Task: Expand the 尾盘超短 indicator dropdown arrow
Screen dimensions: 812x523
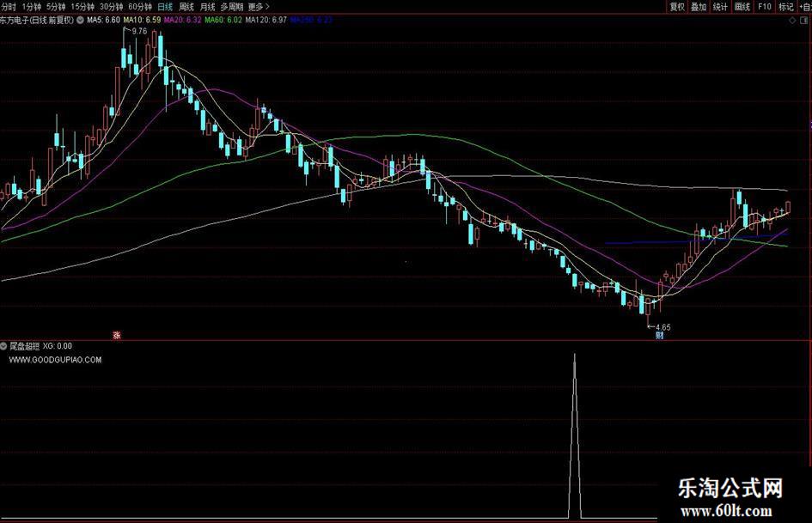Action: coord(3,346)
